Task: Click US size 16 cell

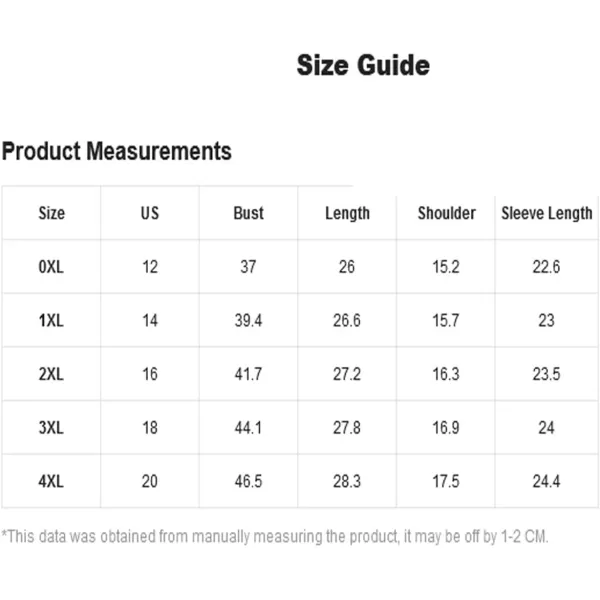Action: click(x=150, y=374)
